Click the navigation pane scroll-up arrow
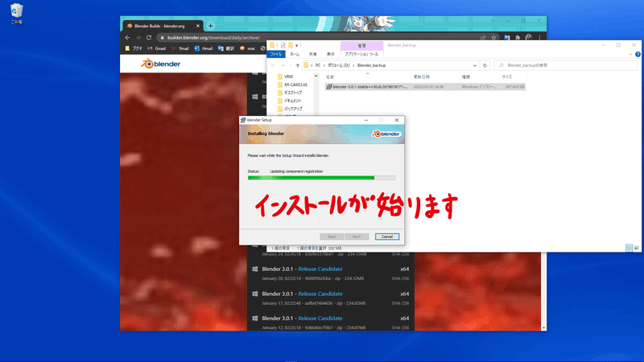 316,76
